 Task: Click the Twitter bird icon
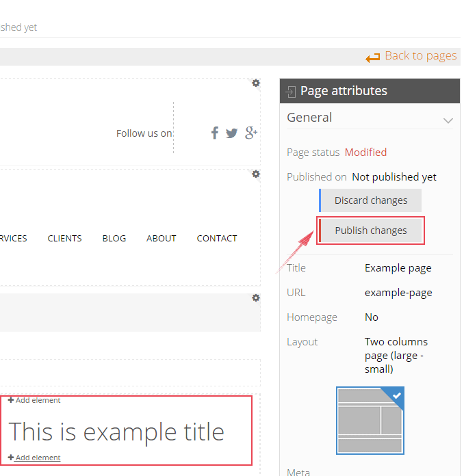(x=231, y=133)
